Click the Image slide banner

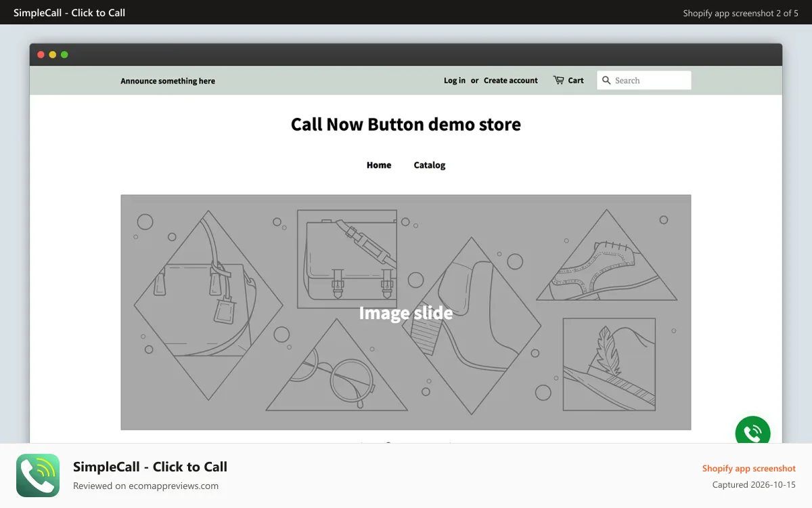(x=406, y=312)
